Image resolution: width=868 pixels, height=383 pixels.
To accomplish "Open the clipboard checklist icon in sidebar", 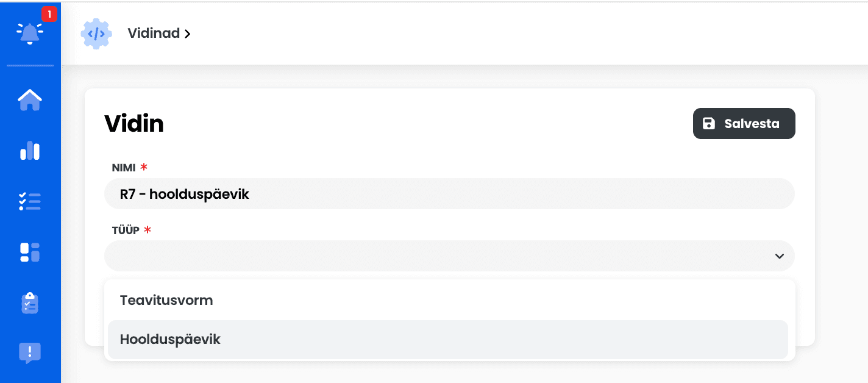I will [30, 302].
